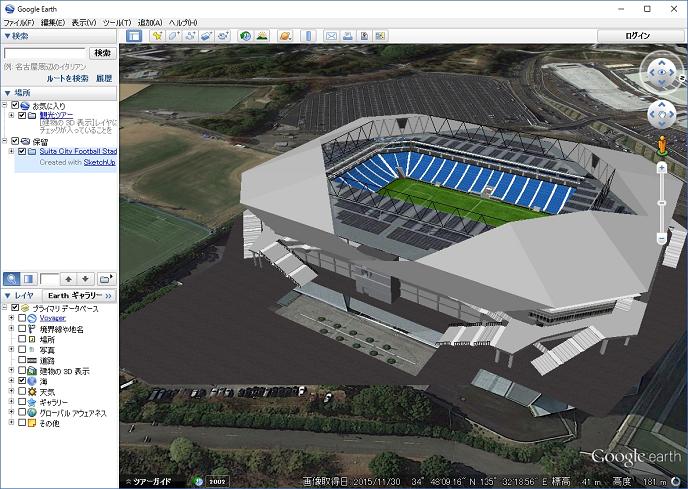
Task: Click the email envelope toolbar icon
Action: tap(329, 36)
